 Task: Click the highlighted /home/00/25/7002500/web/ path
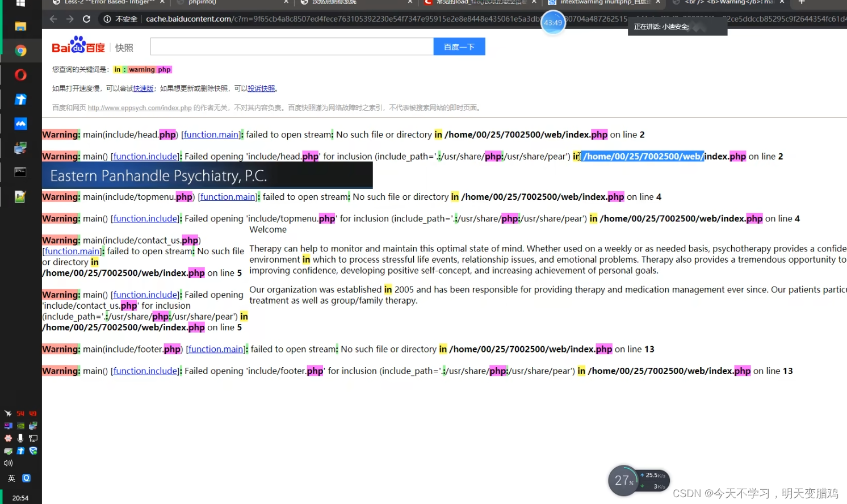[x=643, y=156]
